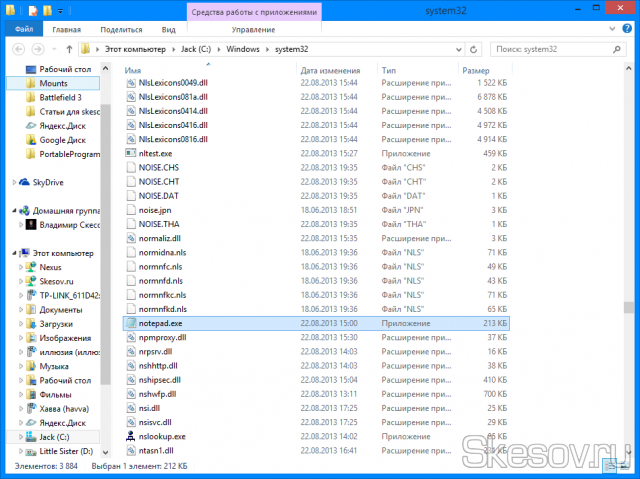Click the help question mark icon

pyautogui.click(x=627, y=30)
